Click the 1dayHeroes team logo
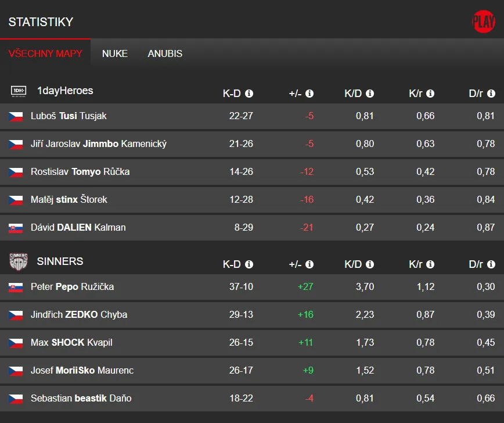The width and height of the screenshot is (504, 423). (x=19, y=91)
